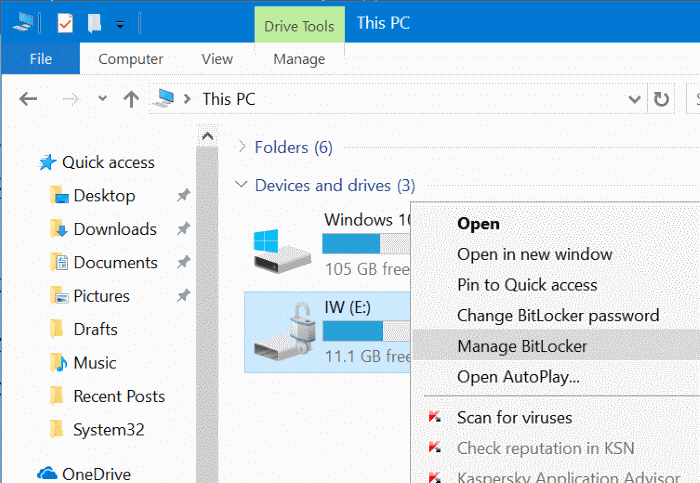Screen dimensions: 700x483
Task: Click the Up directory arrow
Action: [130, 98]
